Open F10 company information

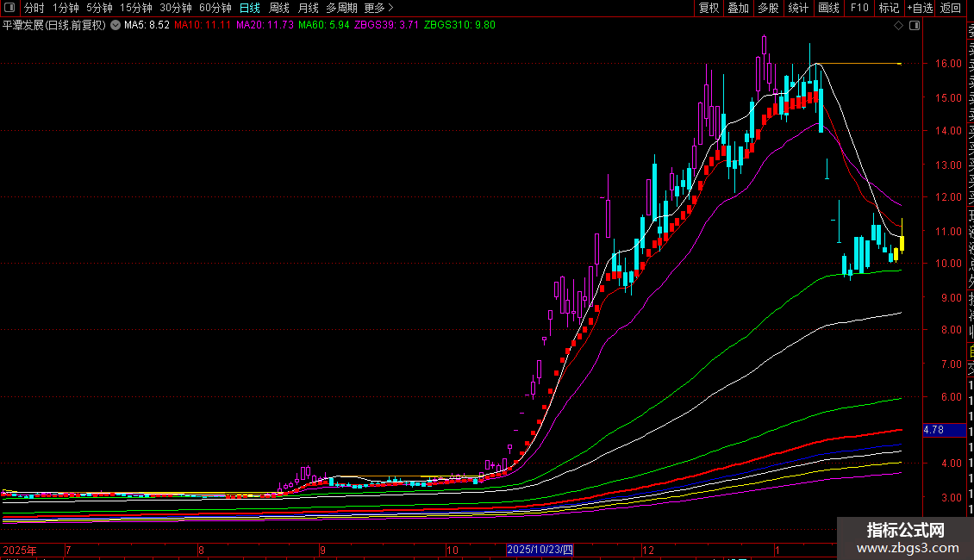point(859,8)
